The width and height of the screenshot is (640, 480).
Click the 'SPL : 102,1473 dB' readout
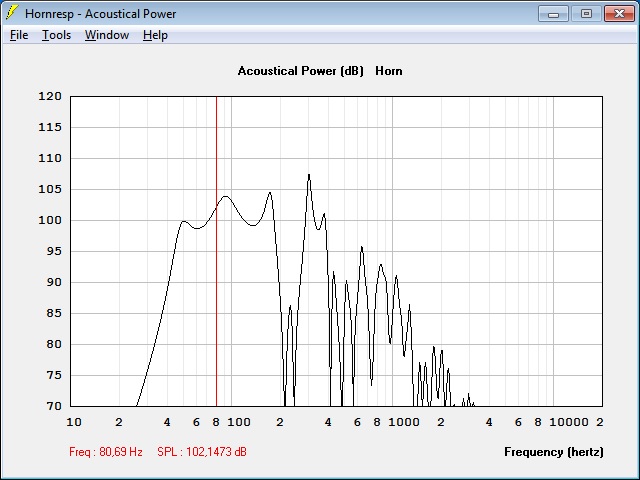pyautogui.click(x=202, y=452)
